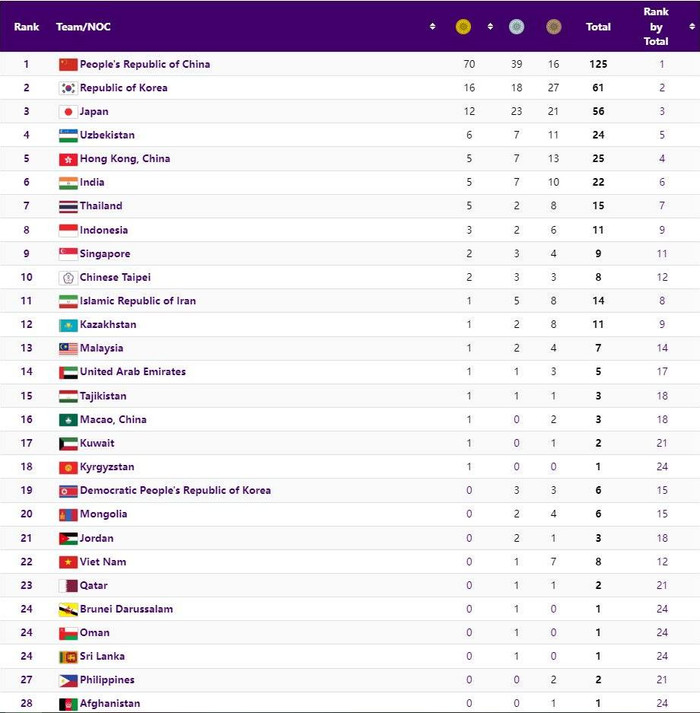Open the People's Republic of China link
Screen dimensions: 700x713
coord(145,64)
